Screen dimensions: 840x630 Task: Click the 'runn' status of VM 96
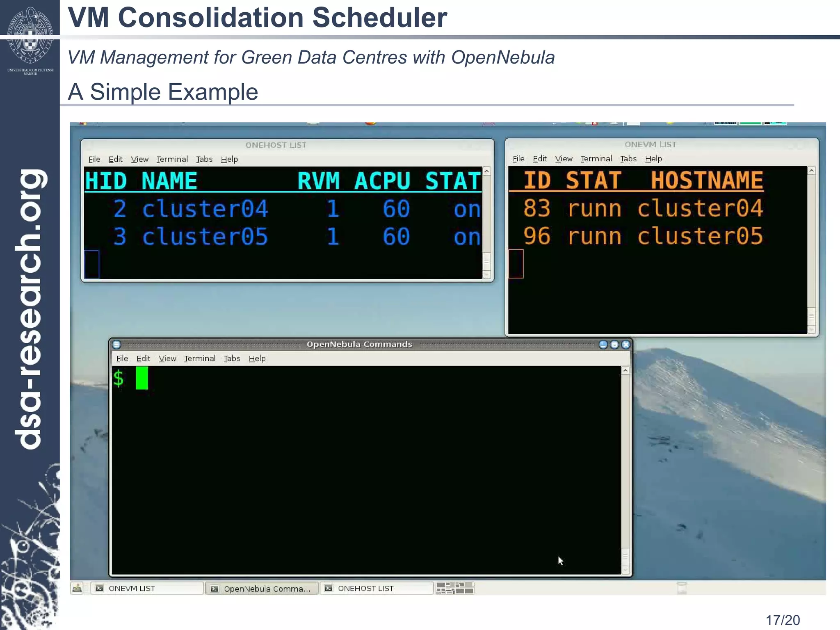[594, 237]
